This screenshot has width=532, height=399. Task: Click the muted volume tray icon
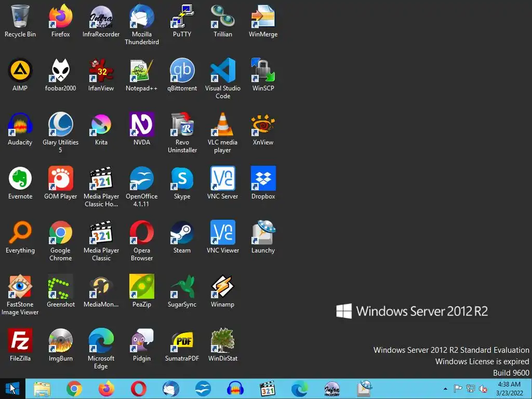coord(483,389)
